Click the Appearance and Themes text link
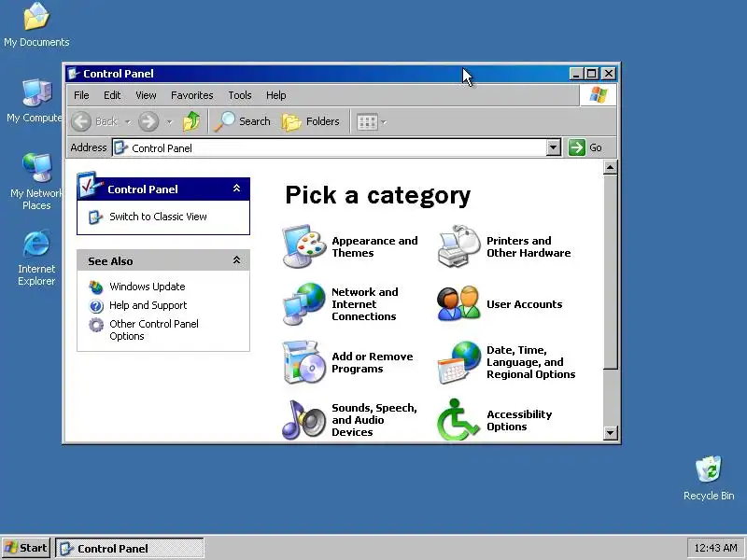This screenshot has width=747, height=560. tap(374, 246)
